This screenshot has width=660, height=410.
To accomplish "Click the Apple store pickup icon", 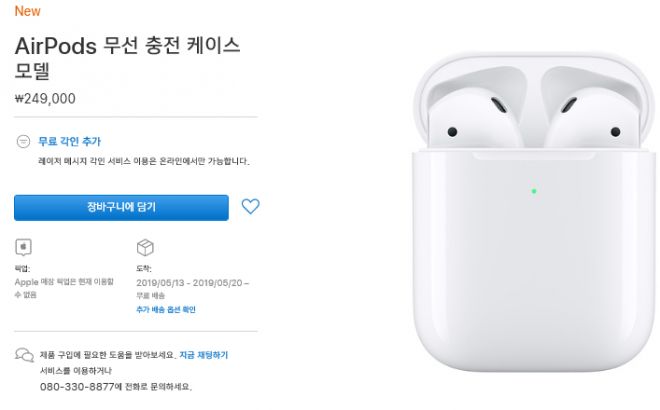I will 24,248.
